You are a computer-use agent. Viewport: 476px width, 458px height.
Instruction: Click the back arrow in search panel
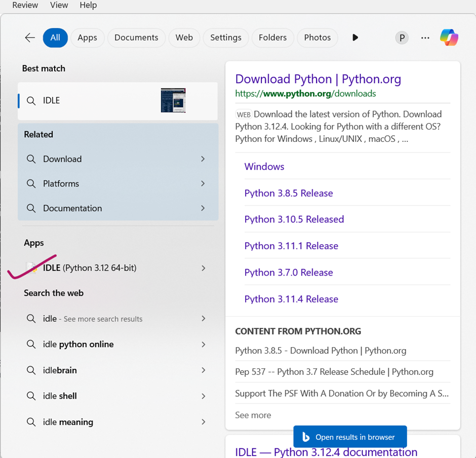tap(30, 37)
